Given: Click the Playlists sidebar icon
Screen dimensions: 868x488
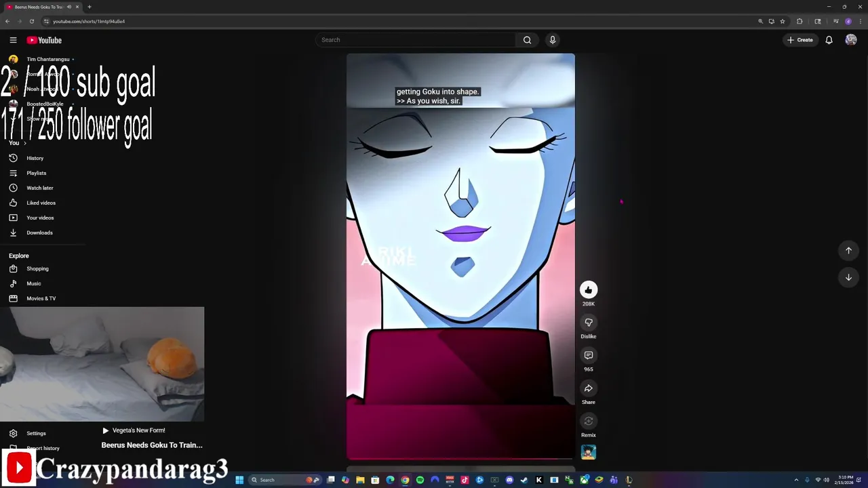Looking at the screenshot, I should (13, 173).
